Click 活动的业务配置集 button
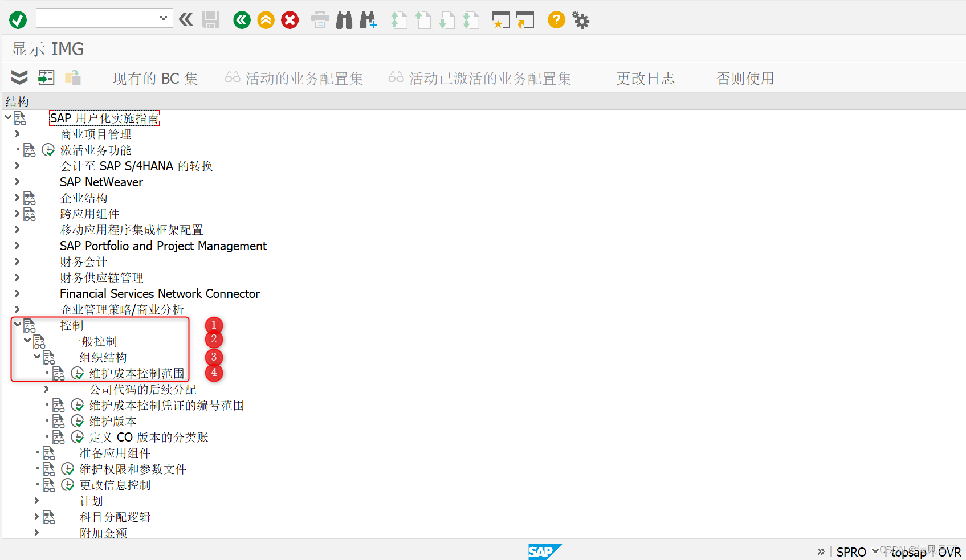966x560 pixels. (x=294, y=79)
